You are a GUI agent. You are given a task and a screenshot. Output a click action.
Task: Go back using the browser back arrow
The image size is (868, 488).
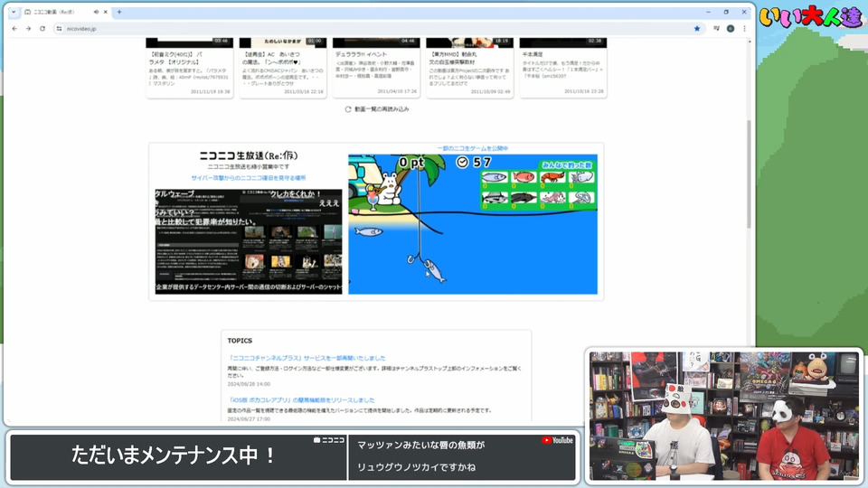(x=14, y=28)
